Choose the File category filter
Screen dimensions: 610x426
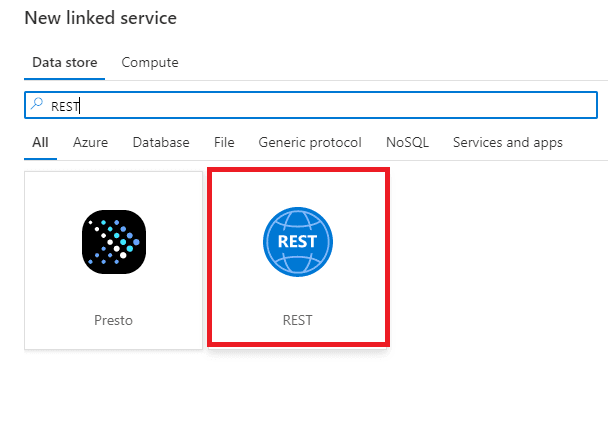(224, 142)
